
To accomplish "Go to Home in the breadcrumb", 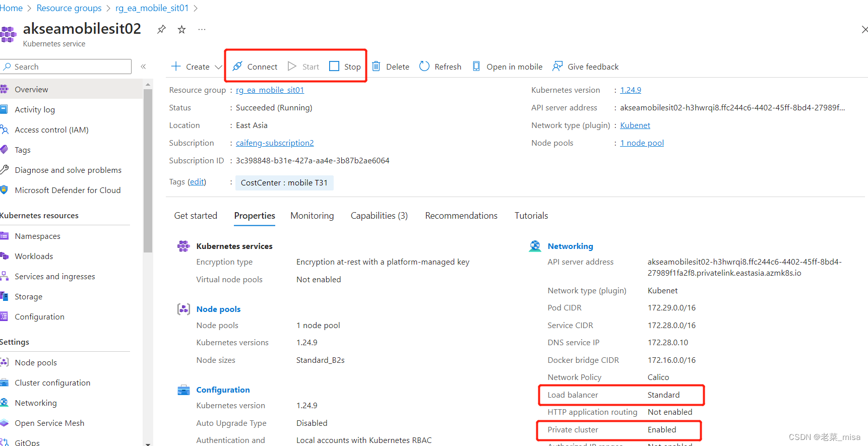I will (x=11, y=8).
